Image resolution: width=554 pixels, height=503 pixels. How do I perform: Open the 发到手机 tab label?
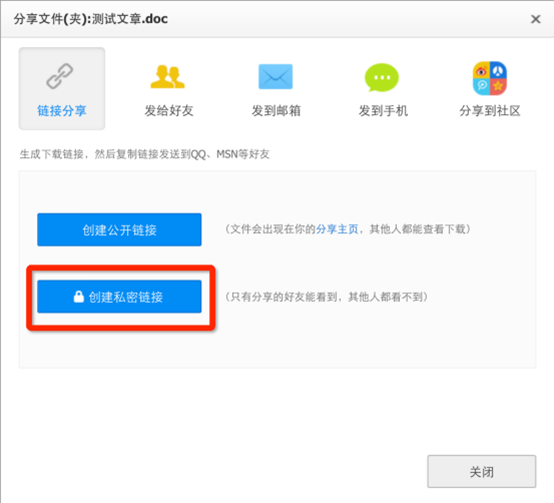coord(383,111)
